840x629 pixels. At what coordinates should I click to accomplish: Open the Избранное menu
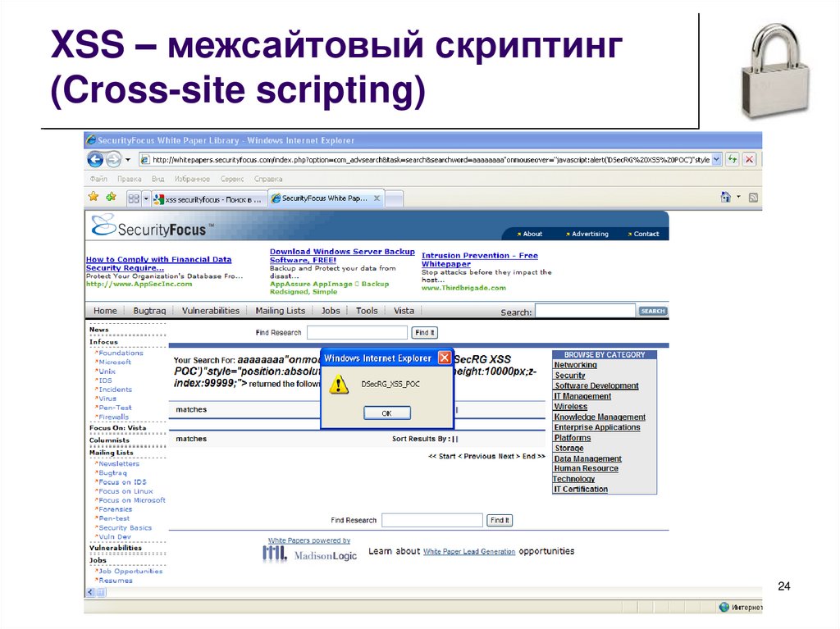pyautogui.click(x=192, y=179)
